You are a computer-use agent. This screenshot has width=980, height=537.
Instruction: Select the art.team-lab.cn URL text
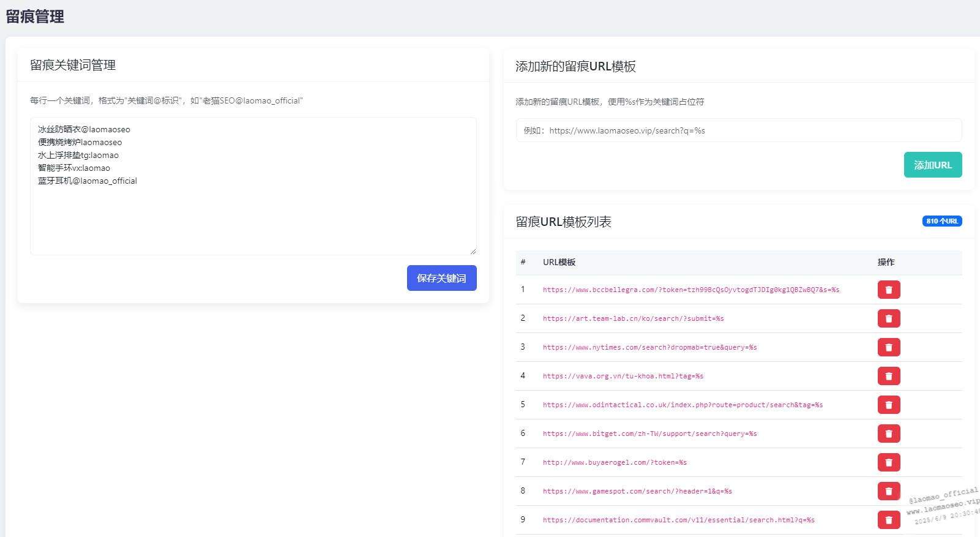point(634,318)
